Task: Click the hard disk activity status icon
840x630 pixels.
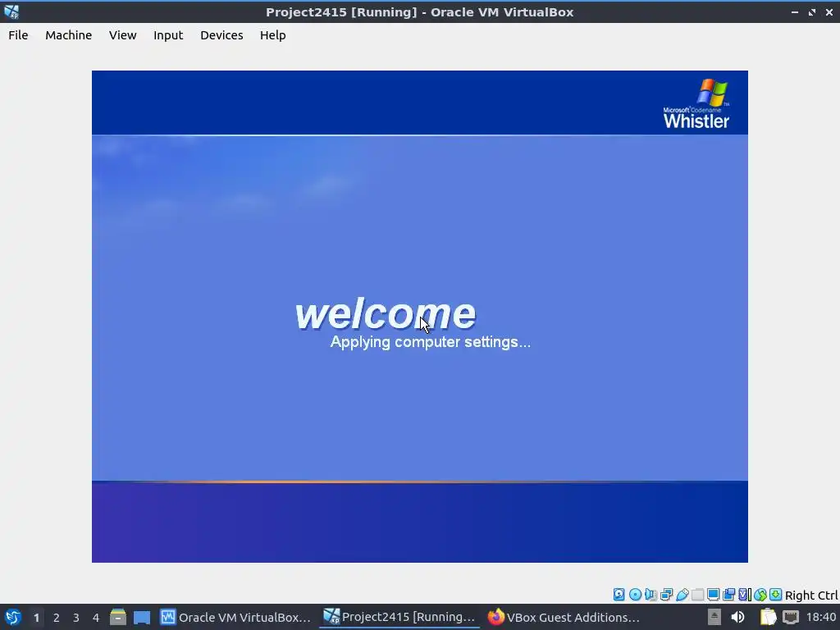Action: tap(619, 595)
